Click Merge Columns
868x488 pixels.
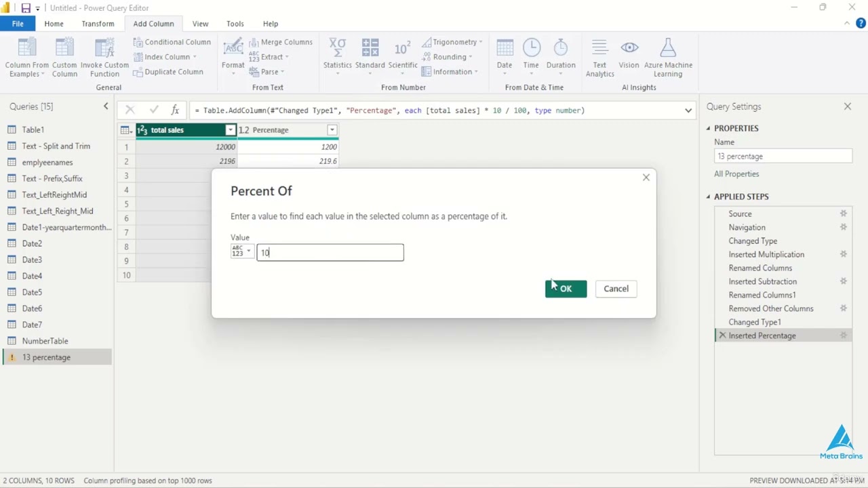click(280, 42)
